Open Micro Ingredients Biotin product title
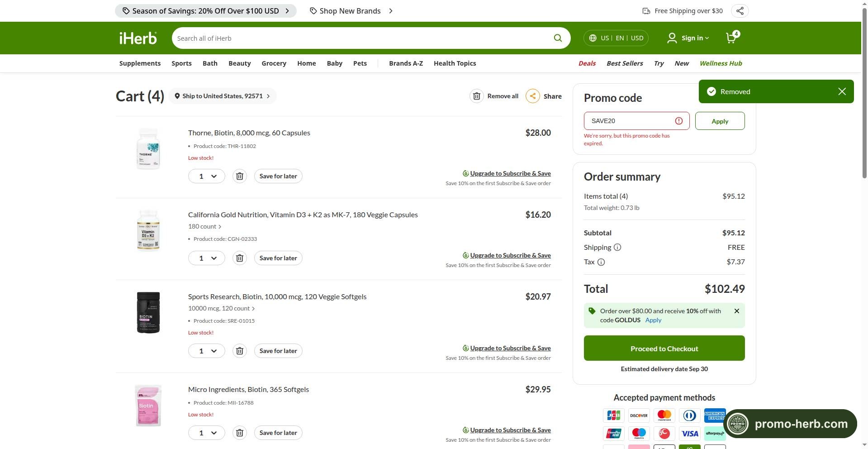 pyautogui.click(x=248, y=389)
